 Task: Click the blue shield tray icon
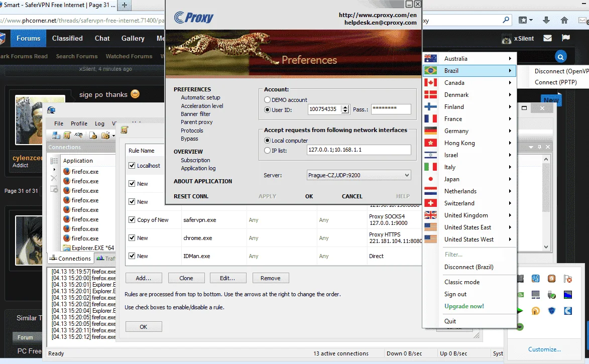click(x=552, y=311)
